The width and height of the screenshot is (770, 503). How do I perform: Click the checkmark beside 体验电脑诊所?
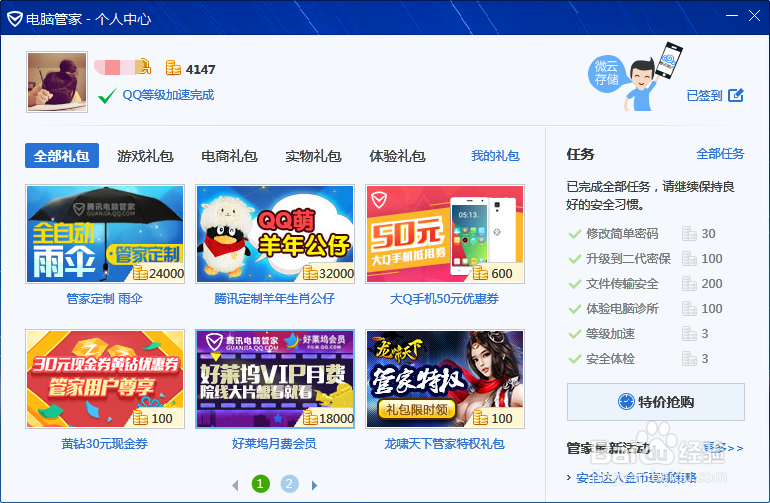(x=575, y=309)
